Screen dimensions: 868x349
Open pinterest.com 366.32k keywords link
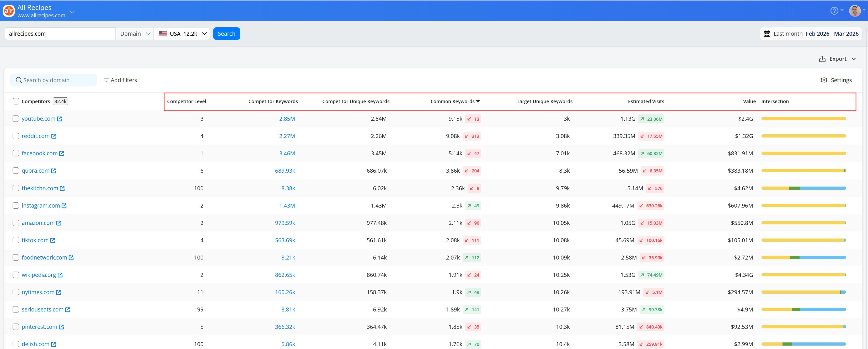click(x=285, y=327)
